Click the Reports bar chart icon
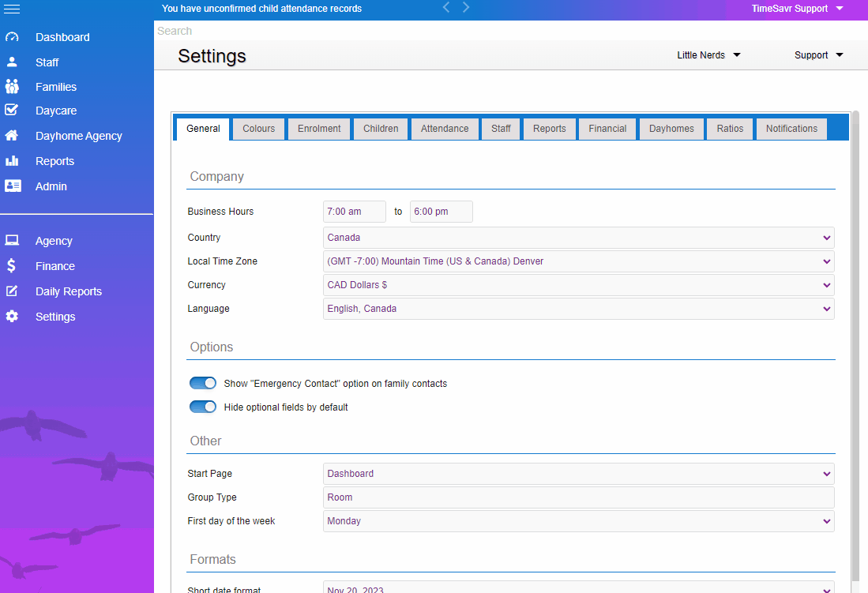The width and height of the screenshot is (868, 593). [12, 161]
